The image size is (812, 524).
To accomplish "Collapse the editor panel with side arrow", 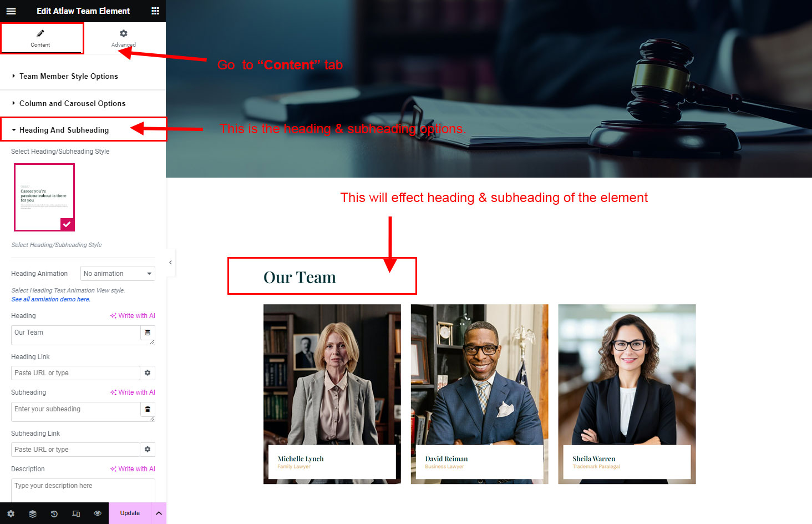I will tap(170, 263).
